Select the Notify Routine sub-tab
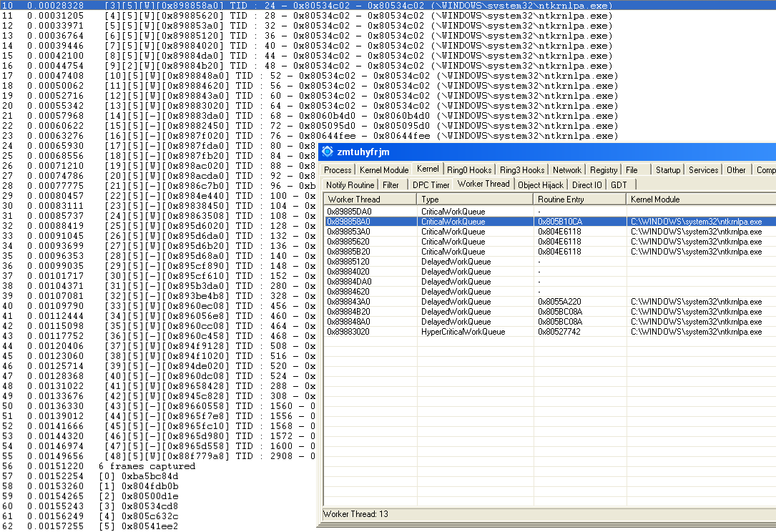The width and height of the screenshot is (776, 532). [350, 185]
